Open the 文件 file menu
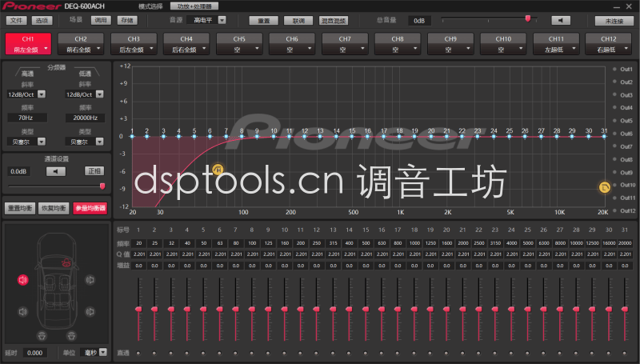The width and height of the screenshot is (640, 364). (x=16, y=21)
